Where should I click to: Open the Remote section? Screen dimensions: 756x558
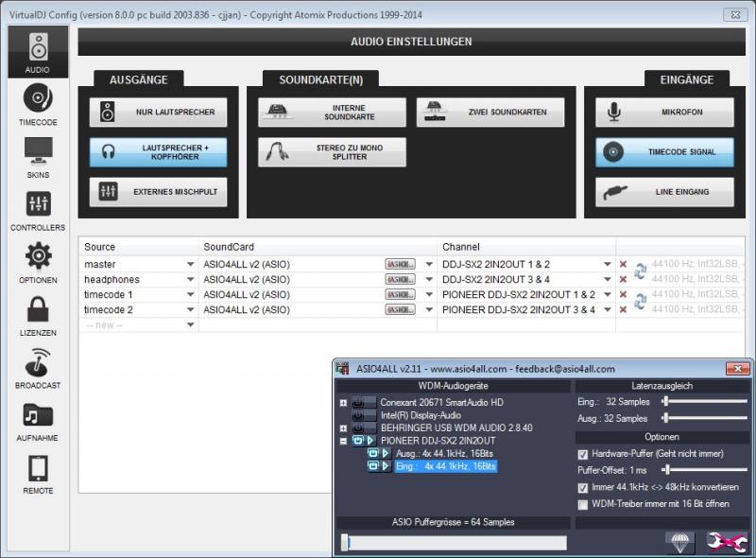tap(38, 473)
